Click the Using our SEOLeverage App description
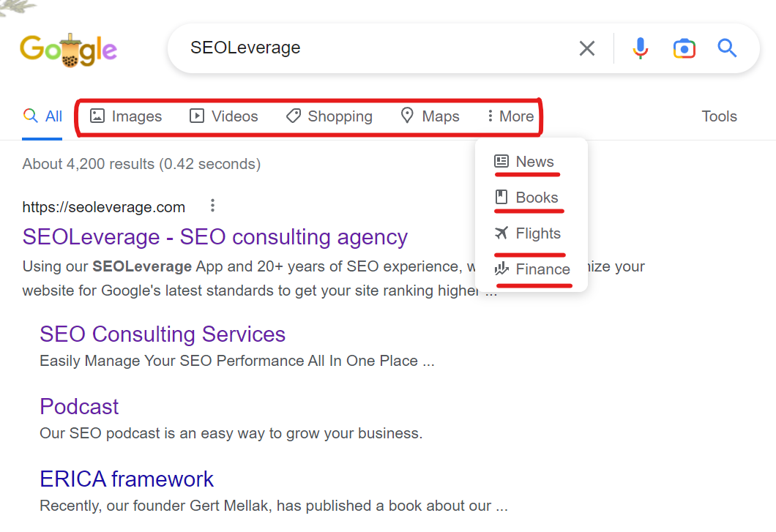This screenshot has width=776, height=532. pyautogui.click(x=334, y=278)
